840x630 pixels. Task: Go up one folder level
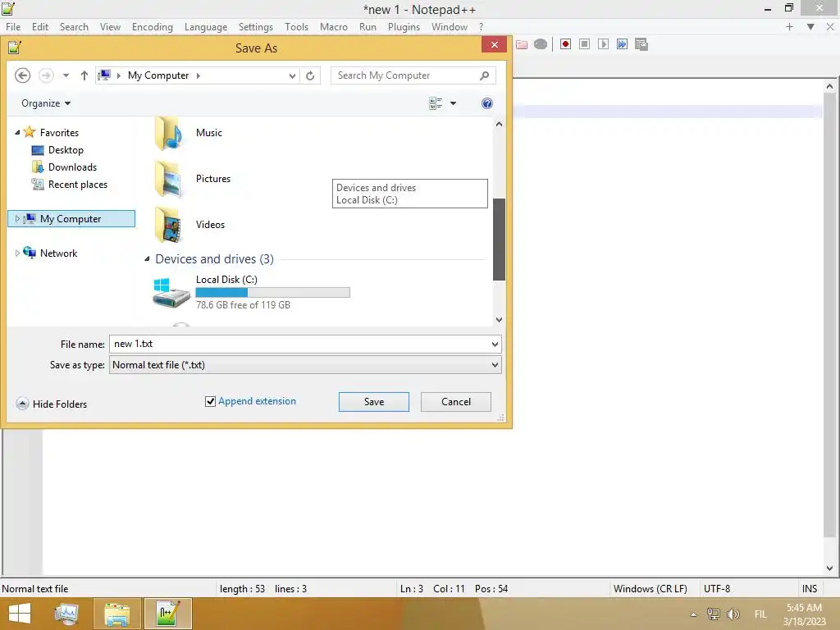[84, 75]
